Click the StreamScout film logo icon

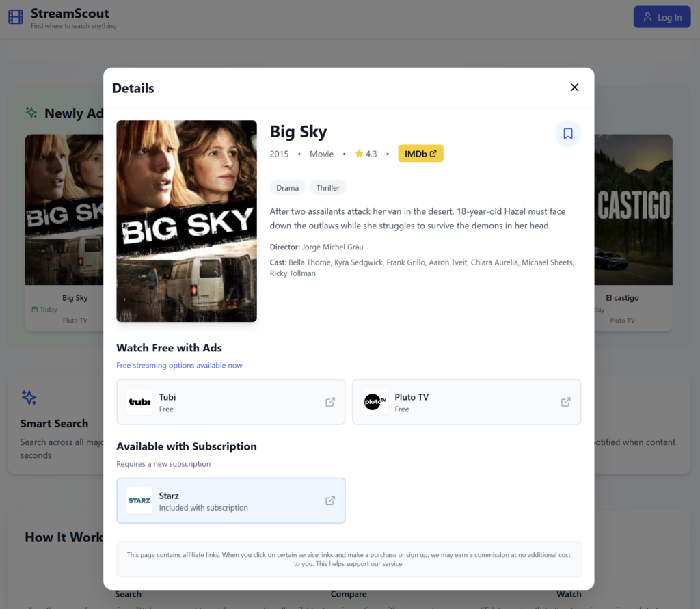click(16, 16)
